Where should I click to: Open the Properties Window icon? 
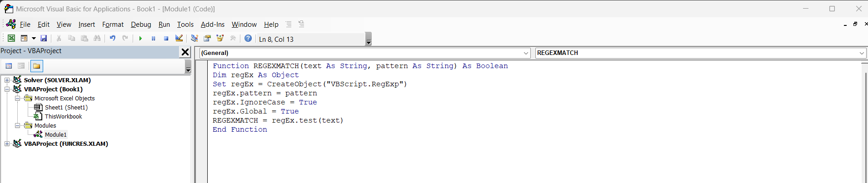click(x=207, y=39)
